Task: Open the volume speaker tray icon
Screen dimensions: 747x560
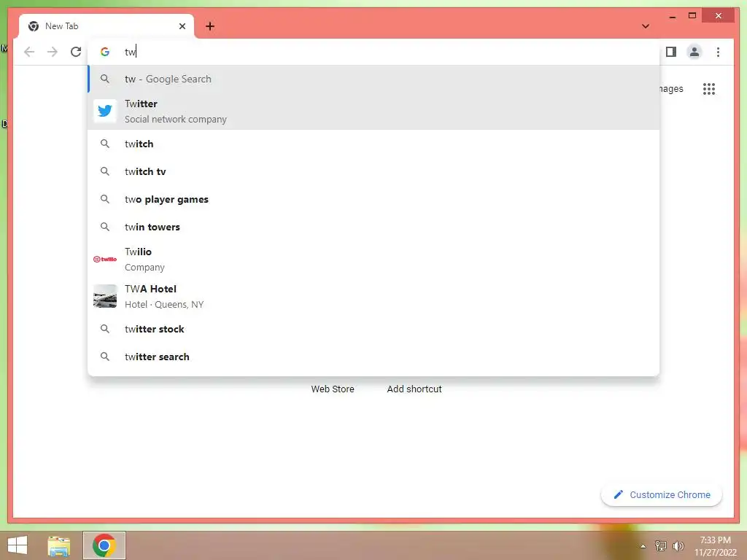Action: (x=678, y=545)
